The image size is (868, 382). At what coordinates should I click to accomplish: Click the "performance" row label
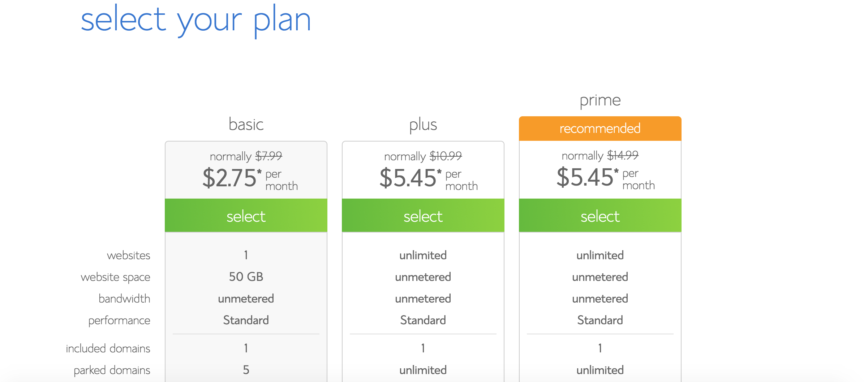(119, 320)
